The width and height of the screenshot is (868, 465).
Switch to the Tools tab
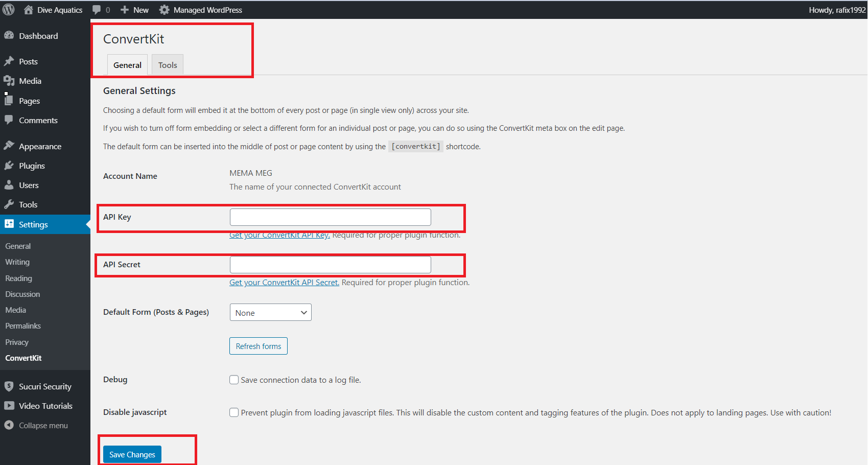[167, 64]
